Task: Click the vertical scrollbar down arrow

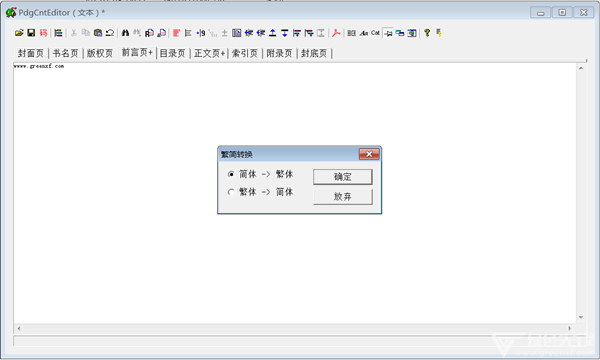Action: tap(581, 317)
